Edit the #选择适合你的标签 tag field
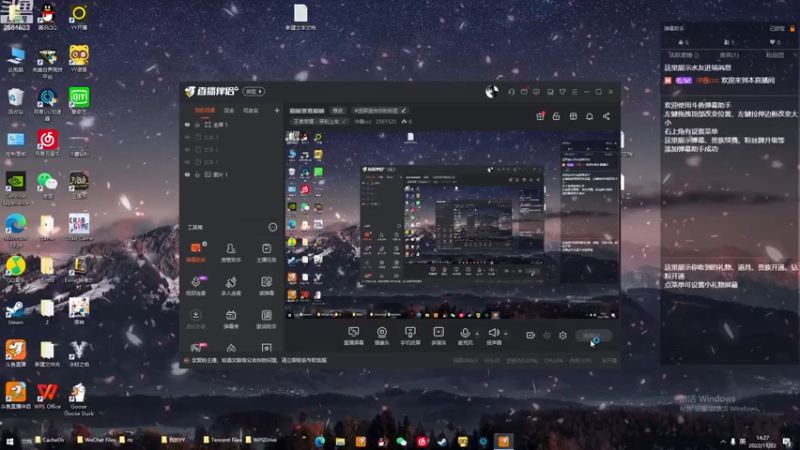800x450 pixels. (381, 110)
